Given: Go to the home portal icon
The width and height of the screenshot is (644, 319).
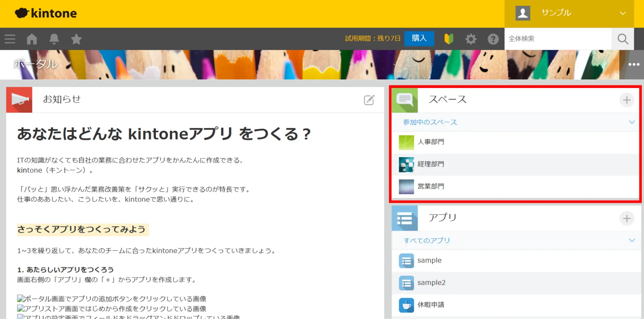Looking at the screenshot, I should click(32, 39).
